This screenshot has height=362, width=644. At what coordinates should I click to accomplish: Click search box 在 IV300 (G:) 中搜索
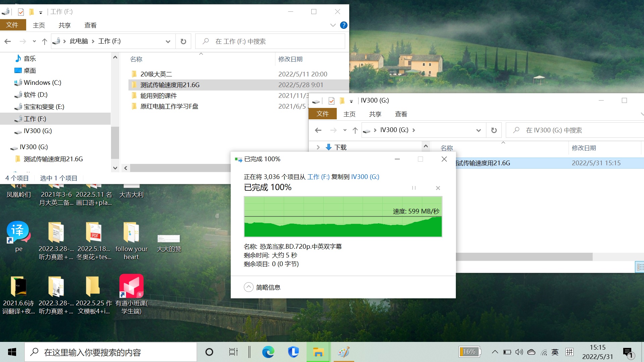pos(575,130)
